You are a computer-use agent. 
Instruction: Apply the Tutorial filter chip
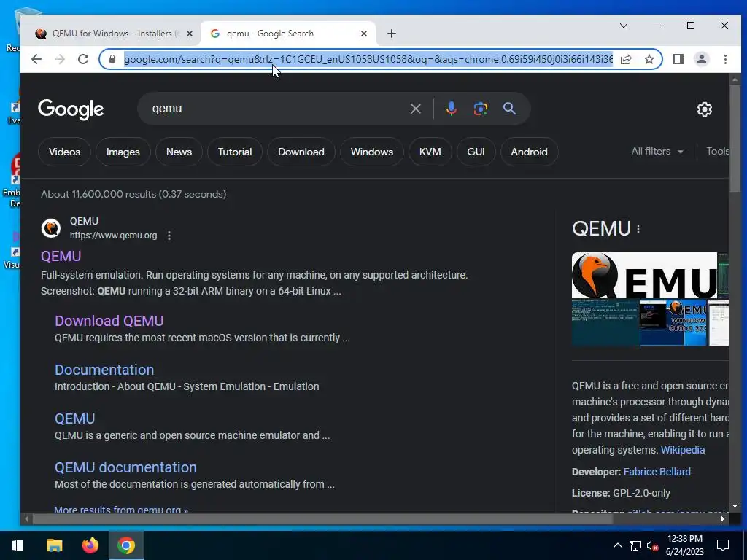pyautogui.click(x=235, y=152)
